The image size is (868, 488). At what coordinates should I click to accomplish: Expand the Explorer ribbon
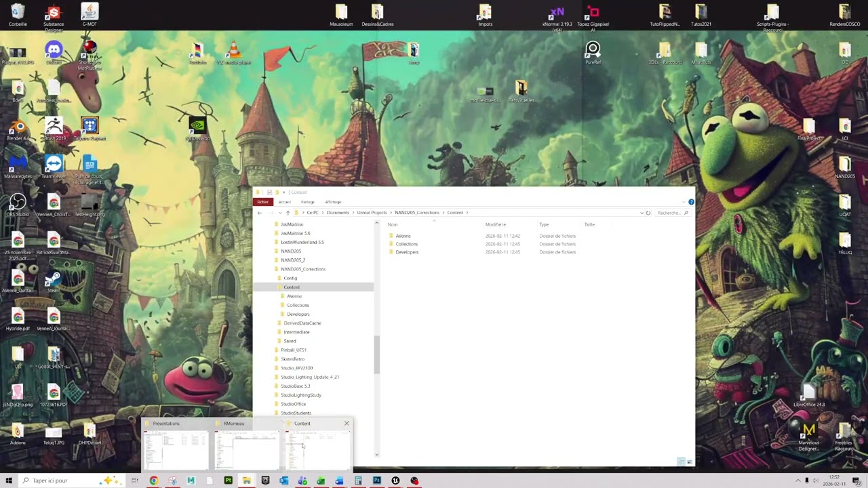click(x=683, y=202)
